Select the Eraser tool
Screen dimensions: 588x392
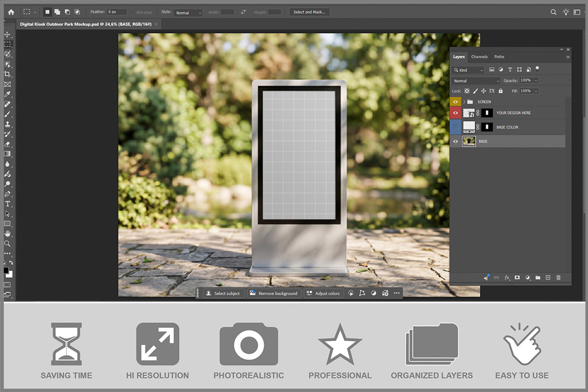coord(7,144)
